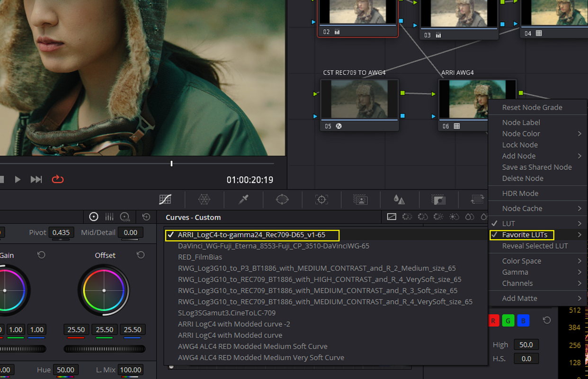The height and width of the screenshot is (379, 588).
Task: Expand the Color Space submenu
Action: pos(538,261)
